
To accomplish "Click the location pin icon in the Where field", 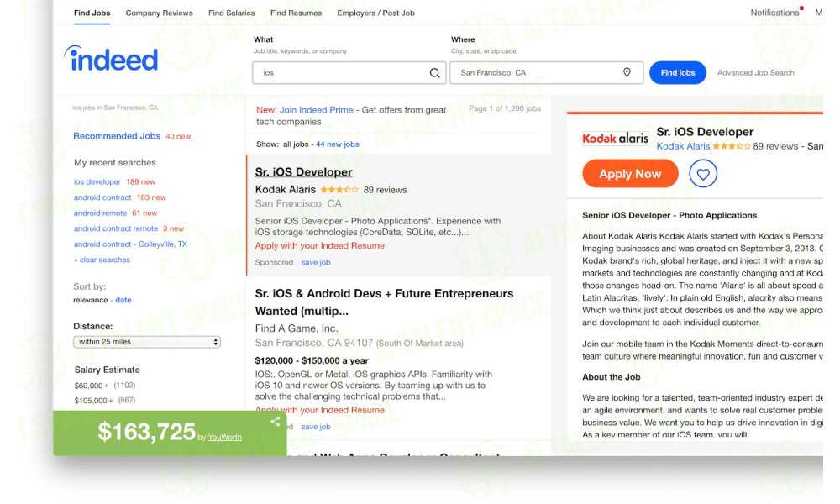I will pos(627,72).
